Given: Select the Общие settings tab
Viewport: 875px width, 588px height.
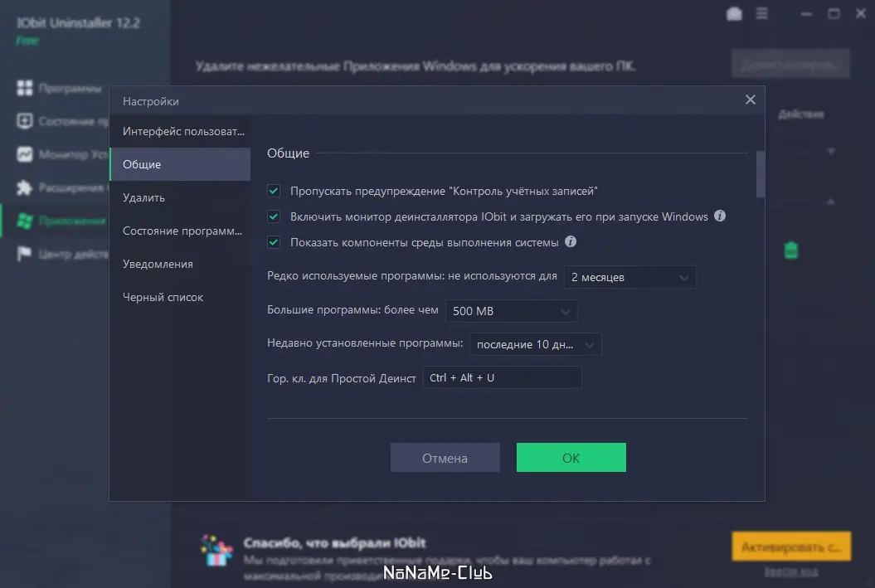Looking at the screenshot, I should [x=180, y=164].
